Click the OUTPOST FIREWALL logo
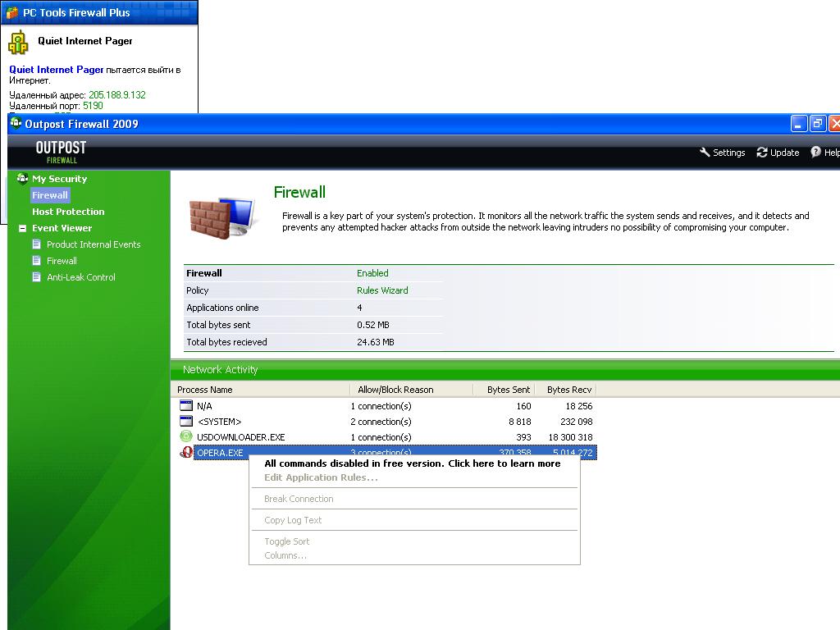This screenshot has width=840, height=630. coord(61,152)
